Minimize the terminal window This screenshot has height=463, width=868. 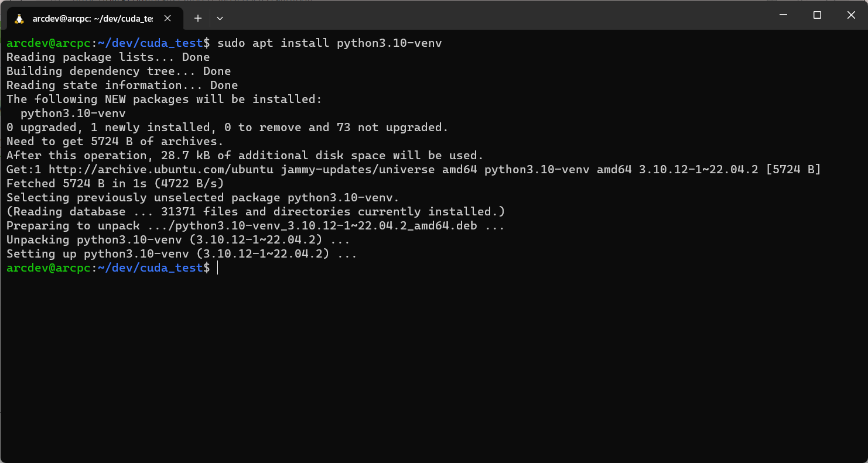coord(783,15)
